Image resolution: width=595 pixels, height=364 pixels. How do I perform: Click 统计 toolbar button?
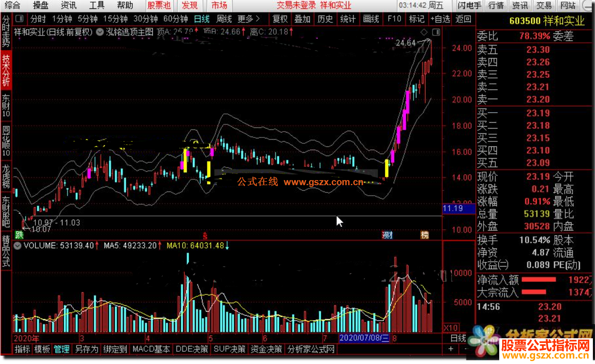[348, 19]
